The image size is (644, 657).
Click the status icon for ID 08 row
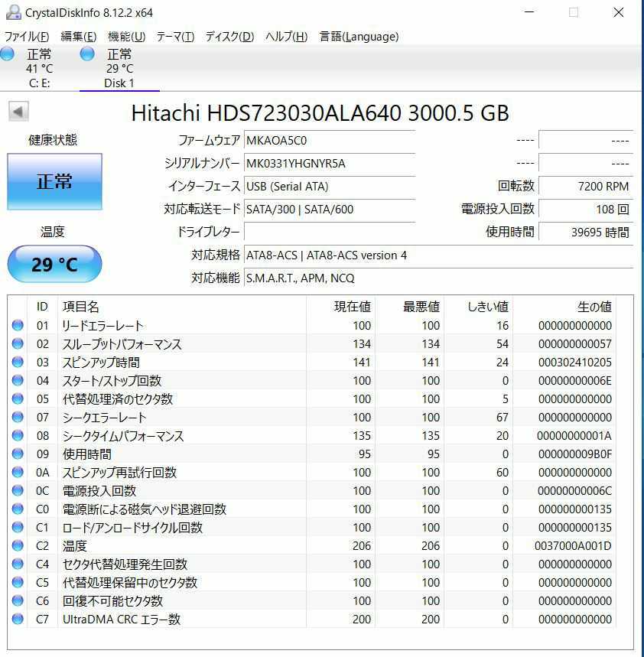pos(18,435)
